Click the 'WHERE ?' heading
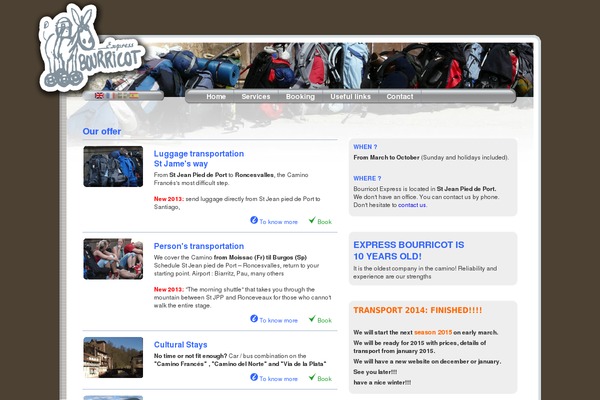 (x=367, y=178)
